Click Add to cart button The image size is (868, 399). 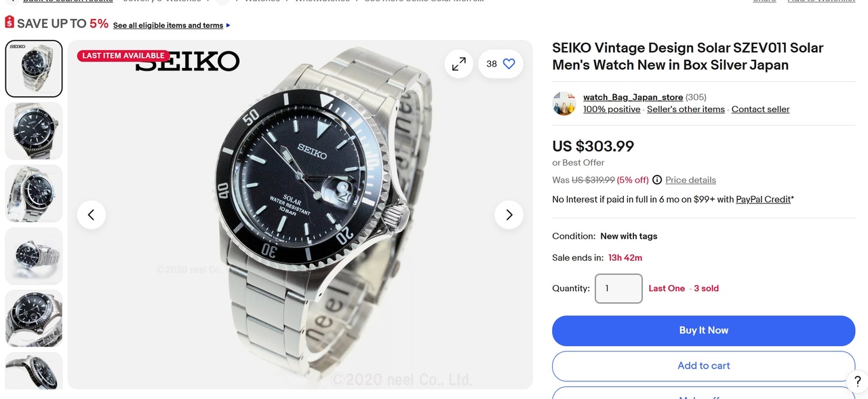(703, 366)
